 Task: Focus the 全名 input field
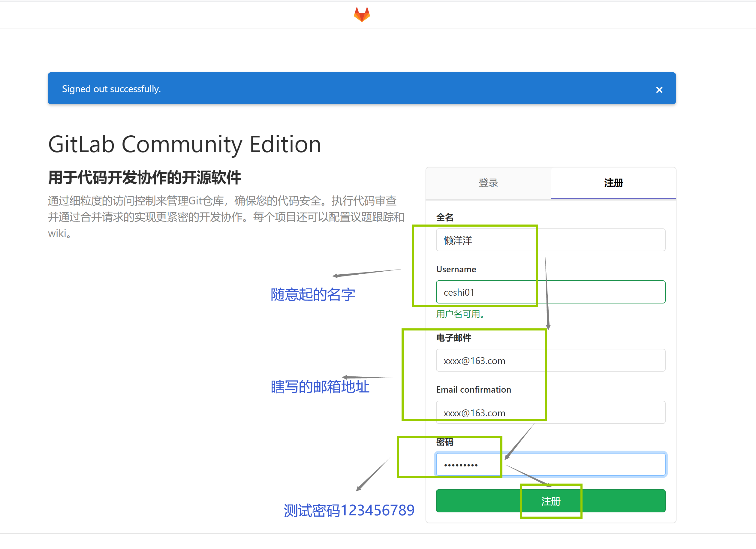(x=551, y=240)
